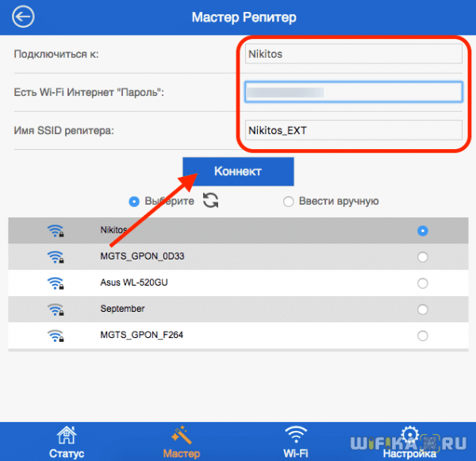This screenshot has height=461, width=476.
Task: Select the MGTS_GPON_0D33 radio button
Action: [x=423, y=257]
